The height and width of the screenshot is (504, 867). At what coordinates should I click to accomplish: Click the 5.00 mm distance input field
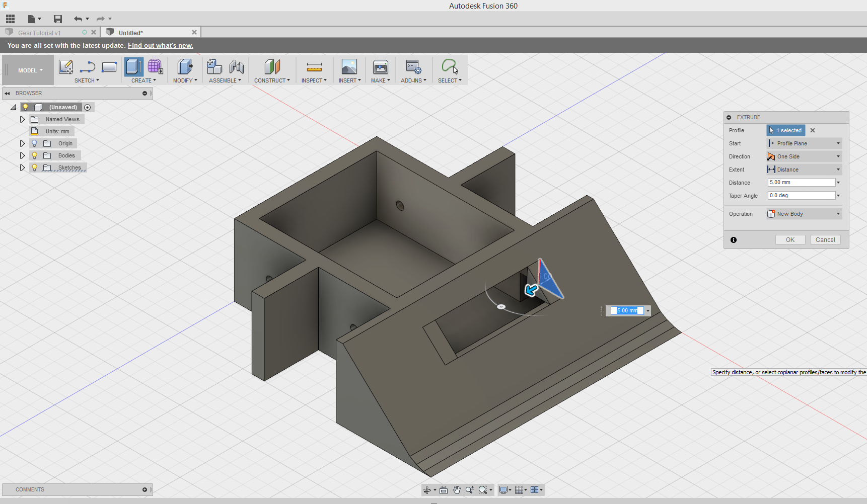800,182
